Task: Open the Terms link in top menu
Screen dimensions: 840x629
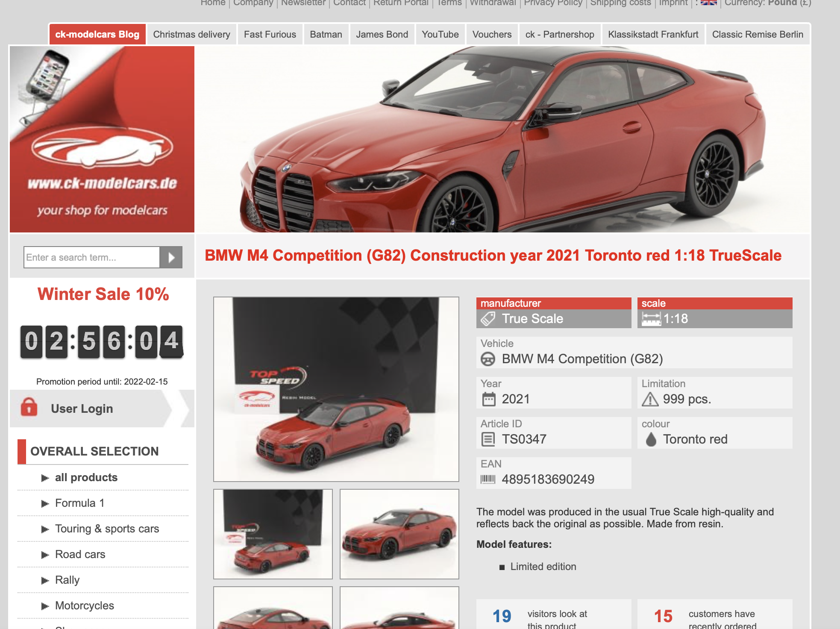Action: pos(449,3)
